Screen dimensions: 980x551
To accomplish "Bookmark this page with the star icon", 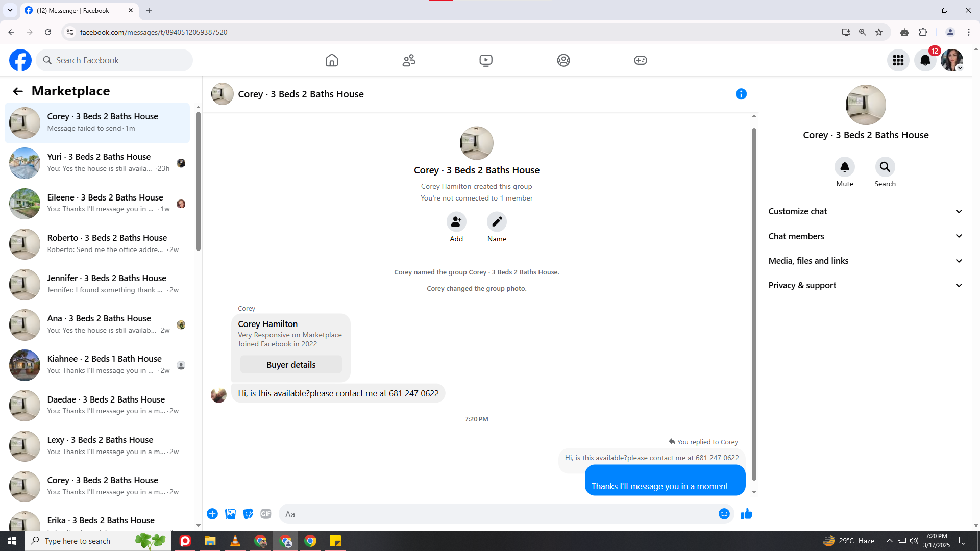I will 879,32.
